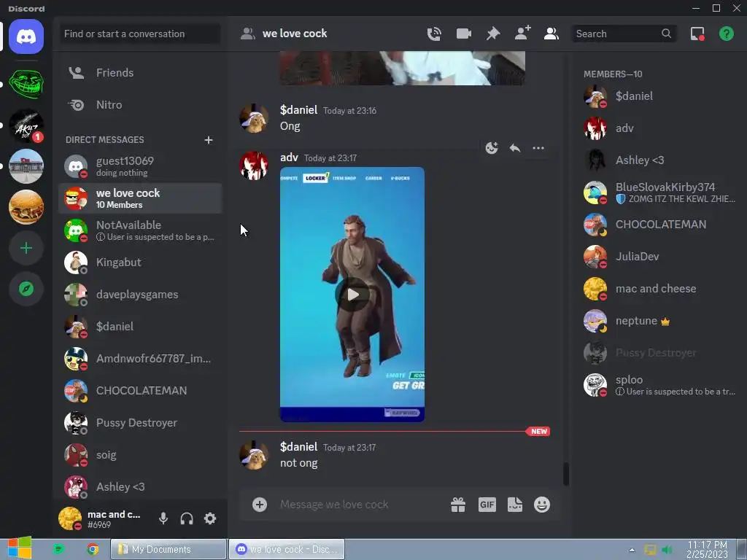Show hidden tray icons arrow
The width and height of the screenshot is (747, 560).
[x=632, y=550]
